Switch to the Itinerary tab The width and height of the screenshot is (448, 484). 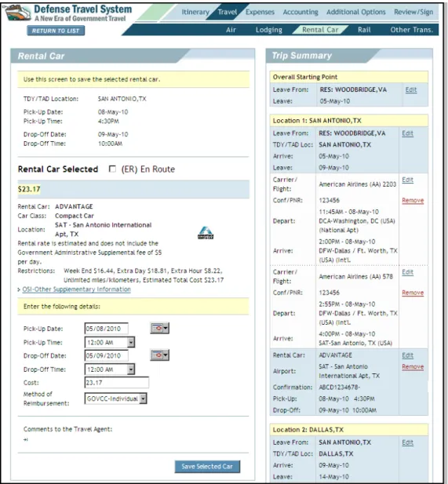(195, 12)
